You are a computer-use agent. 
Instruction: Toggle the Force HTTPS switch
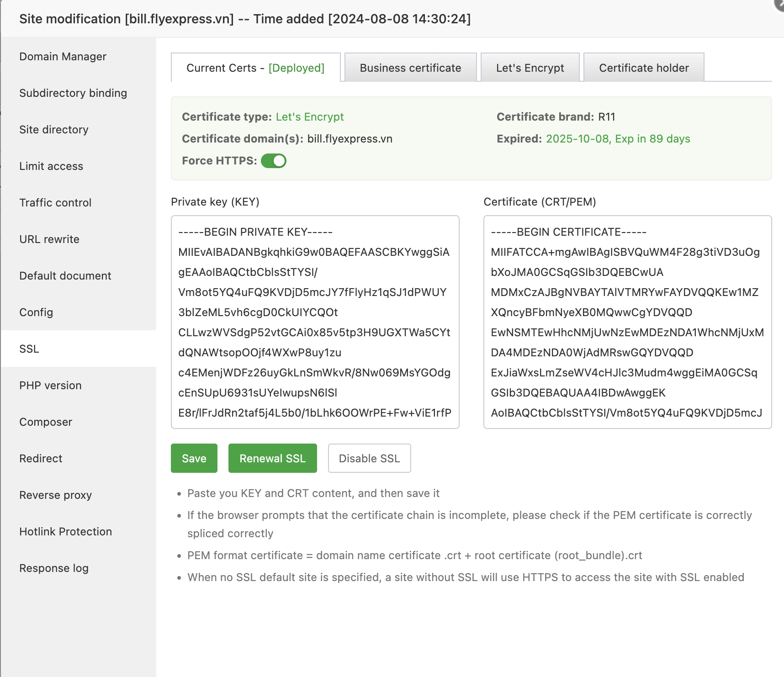coord(274,161)
